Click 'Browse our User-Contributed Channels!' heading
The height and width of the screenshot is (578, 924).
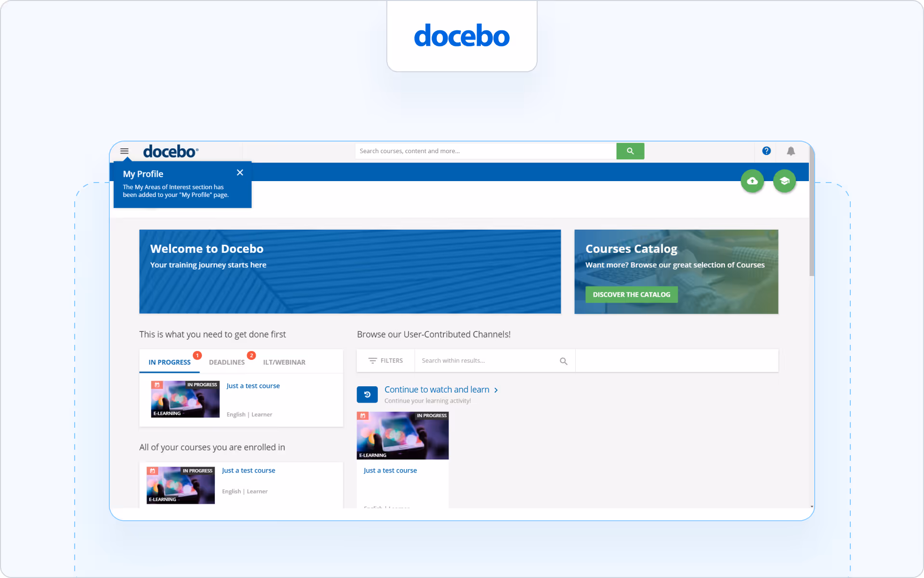pos(434,334)
